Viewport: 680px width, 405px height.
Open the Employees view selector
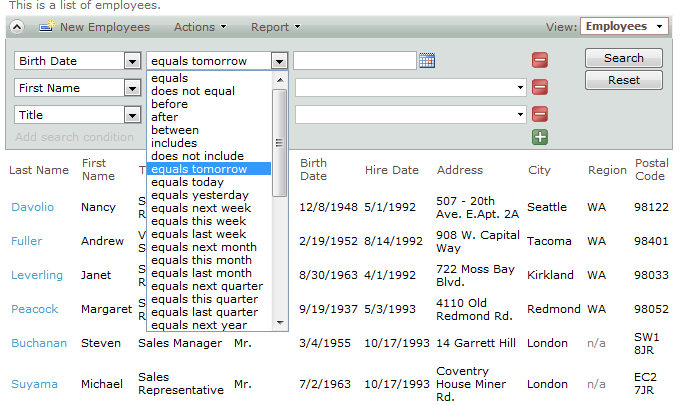(625, 27)
